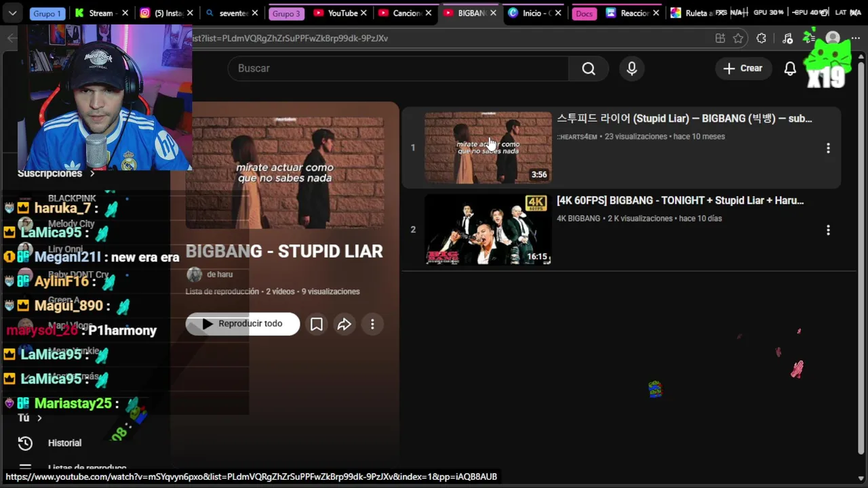868x488 pixels.
Task: Click the Mariastay25 chat username
Action: (73, 404)
